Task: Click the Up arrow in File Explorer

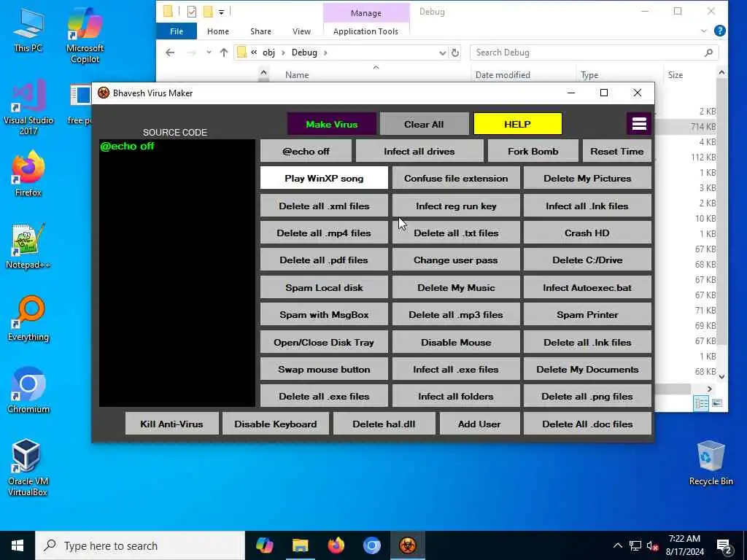Action: [224, 52]
